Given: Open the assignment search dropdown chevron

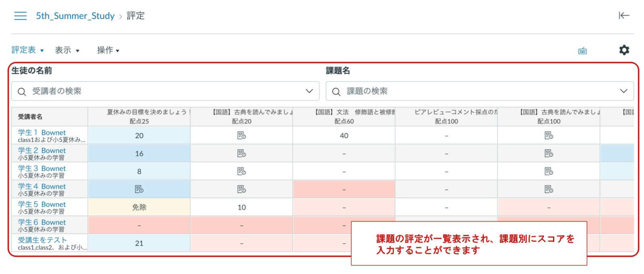Looking at the screenshot, I should pyautogui.click(x=624, y=91).
